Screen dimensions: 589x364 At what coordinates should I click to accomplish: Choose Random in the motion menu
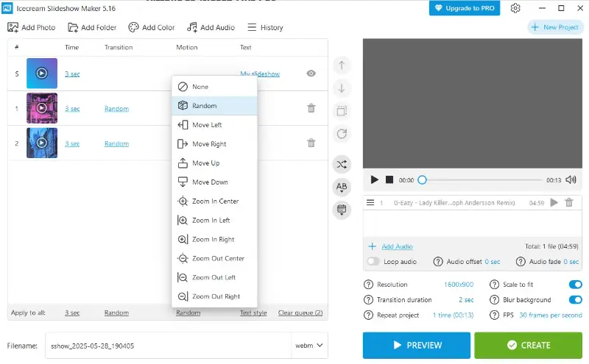click(x=214, y=106)
